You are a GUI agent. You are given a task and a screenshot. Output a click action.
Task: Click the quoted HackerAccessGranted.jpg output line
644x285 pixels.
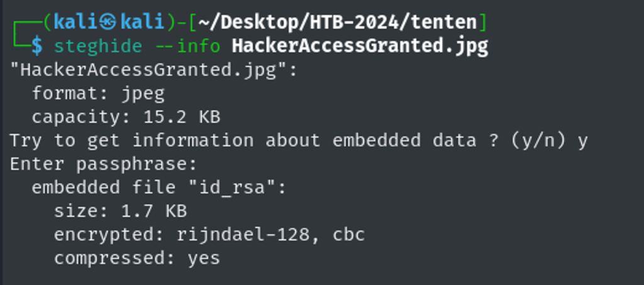pos(153,69)
